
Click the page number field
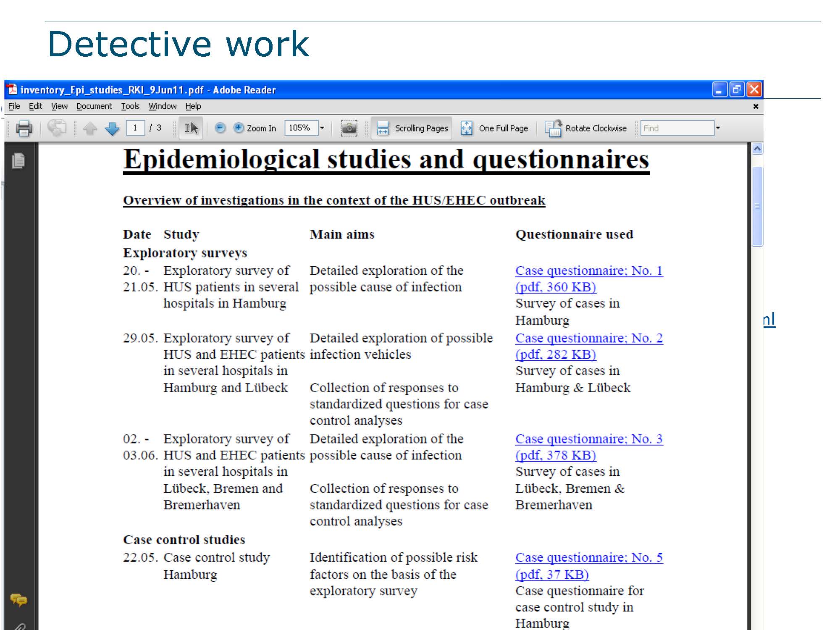135,128
